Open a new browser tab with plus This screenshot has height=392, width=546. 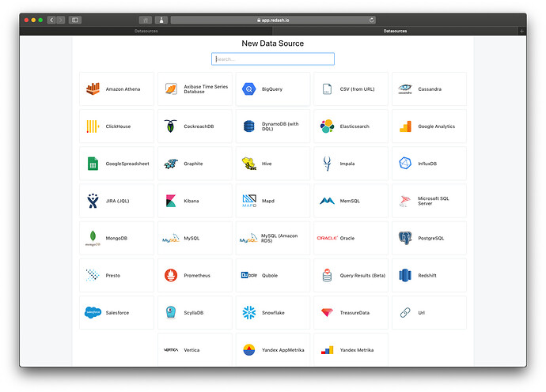tap(521, 31)
